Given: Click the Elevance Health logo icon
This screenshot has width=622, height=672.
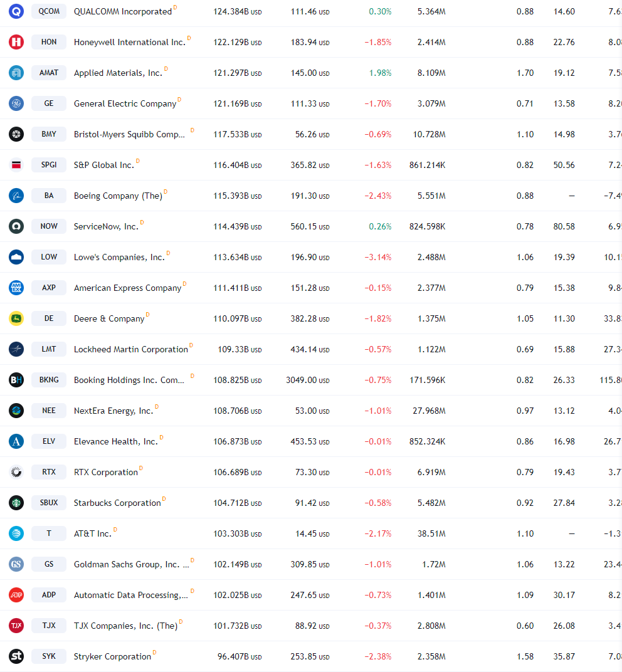Looking at the screenshot, I should point(16,441).
